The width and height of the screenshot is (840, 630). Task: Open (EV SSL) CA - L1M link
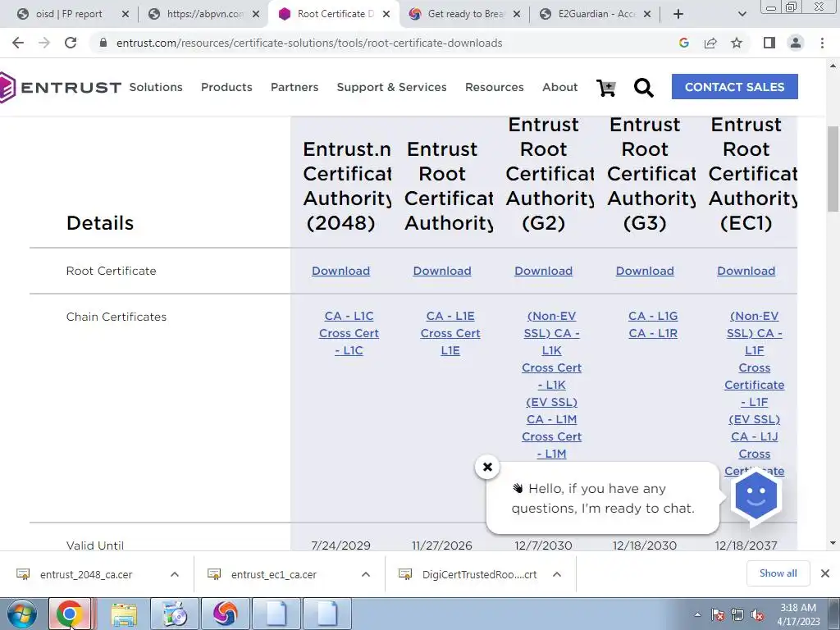tap(552, 410)
